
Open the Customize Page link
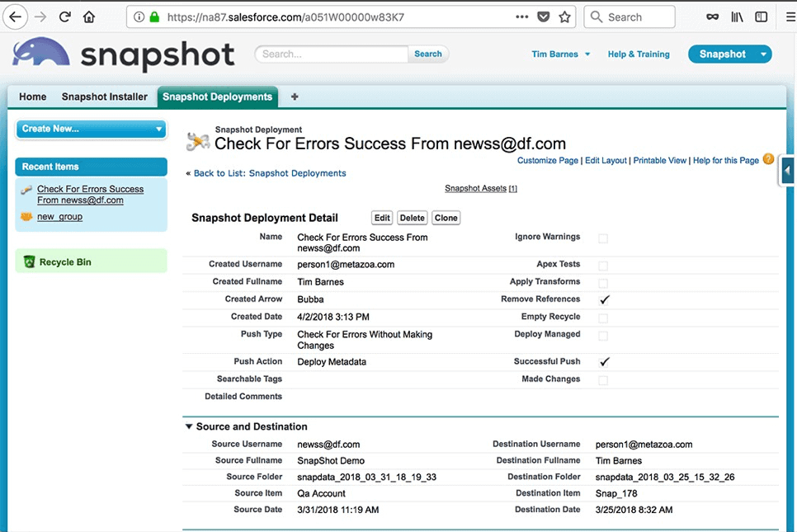tap(548, 160)
